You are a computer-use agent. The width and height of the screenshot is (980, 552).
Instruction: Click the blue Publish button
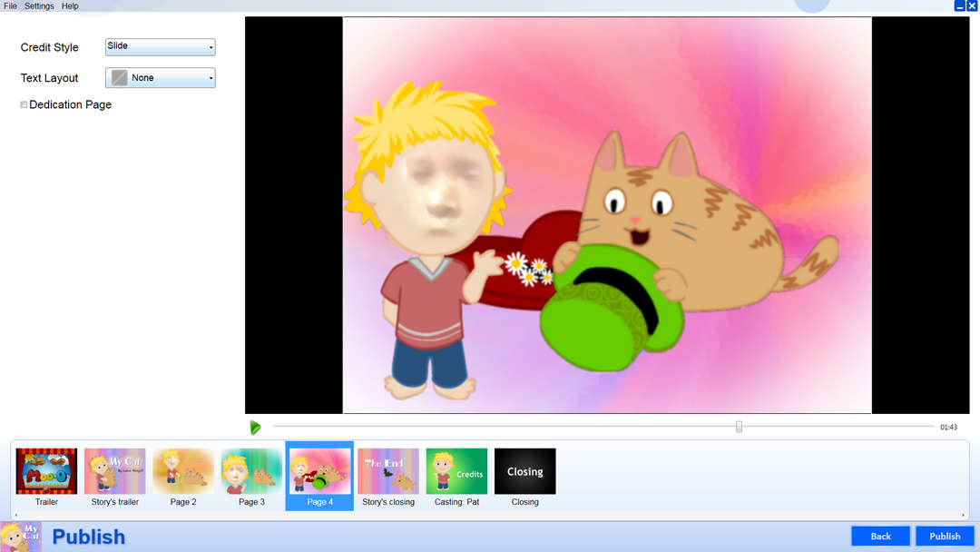[x=945, y=537]
